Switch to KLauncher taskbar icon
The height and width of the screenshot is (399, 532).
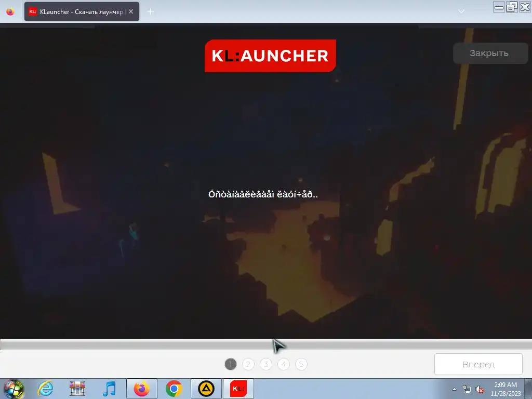point(238,389)
